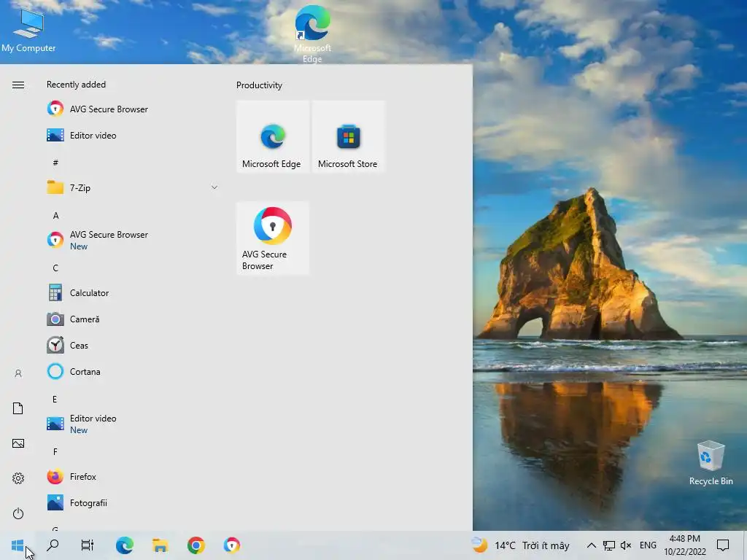Open the Fotografii app

click(133, 503)
